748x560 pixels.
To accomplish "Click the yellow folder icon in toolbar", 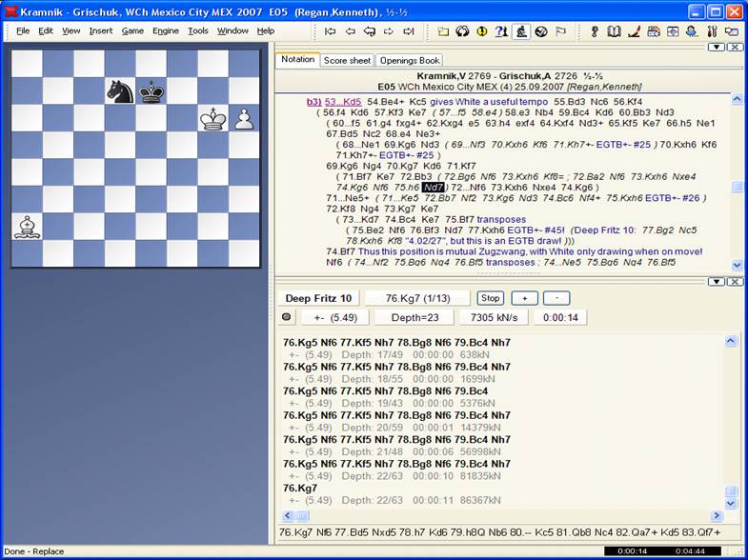I will coord(443,31).
